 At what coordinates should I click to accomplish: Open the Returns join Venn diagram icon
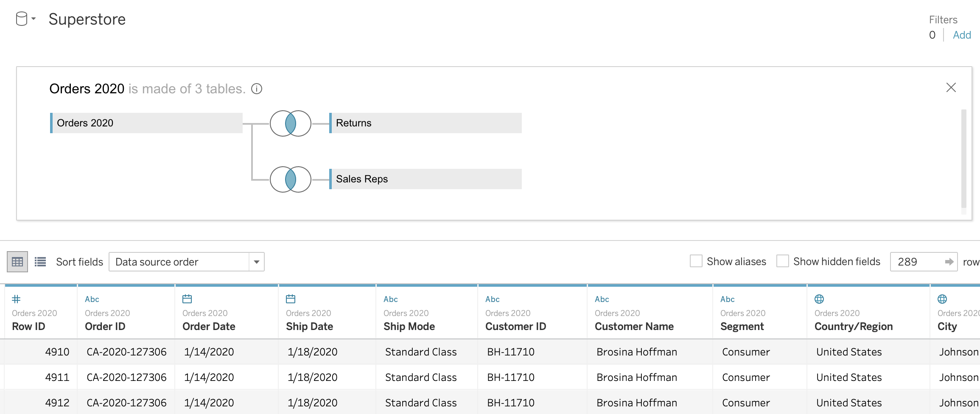tap(291, 123)
